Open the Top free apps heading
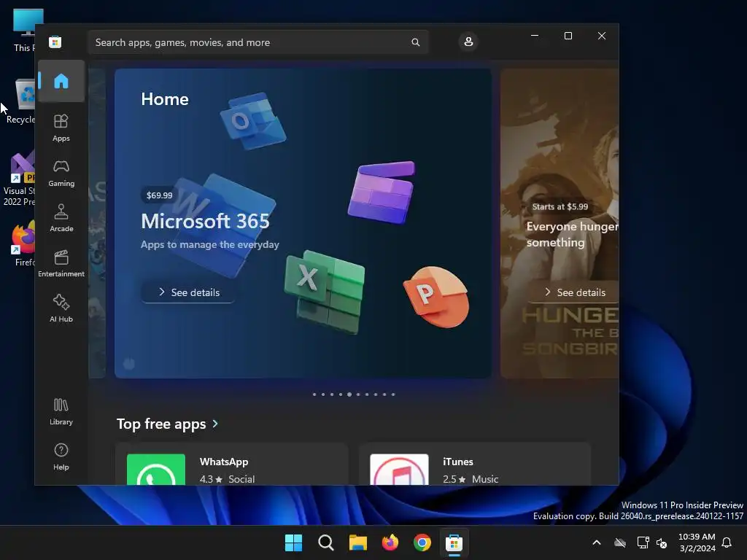The width and height of the screenshot is (747, 560). point(161,424)
